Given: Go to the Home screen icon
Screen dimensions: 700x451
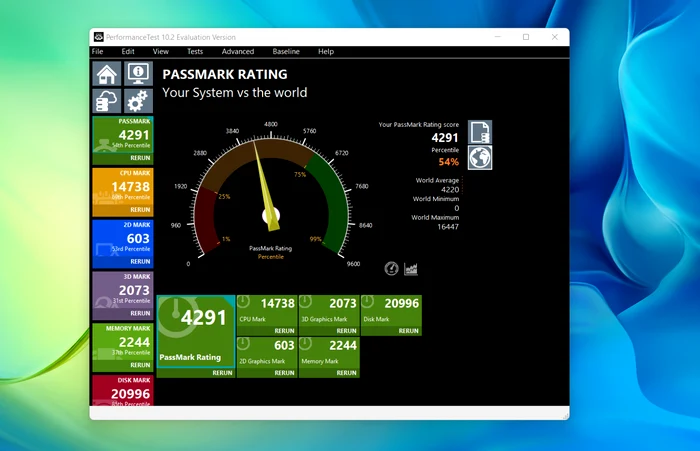Looking at the screenshot, I should tap(107, 74).
